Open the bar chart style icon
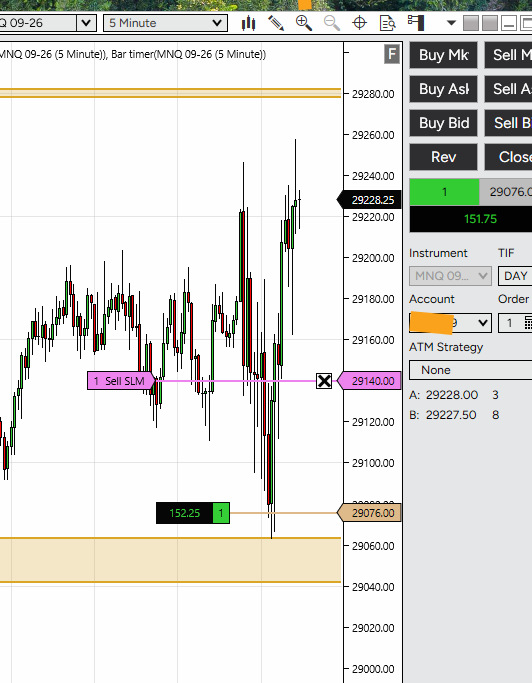This screenshot has height=683, width=532. (x=248, y=23)
